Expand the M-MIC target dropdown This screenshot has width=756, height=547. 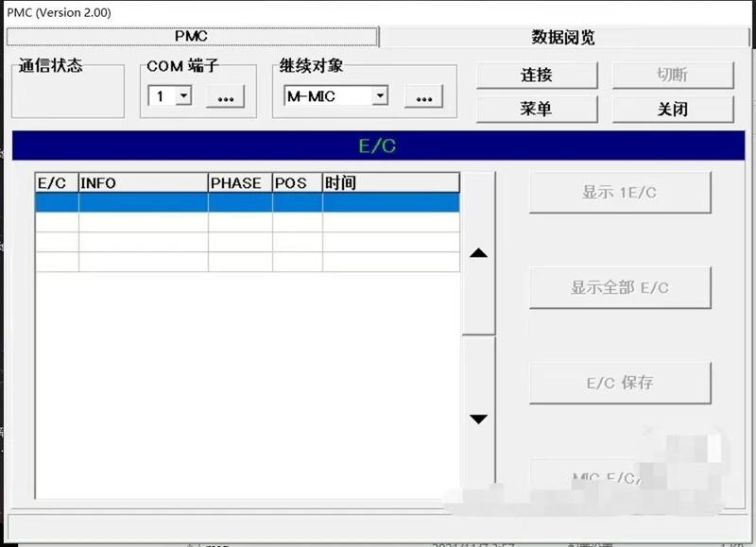380,95
